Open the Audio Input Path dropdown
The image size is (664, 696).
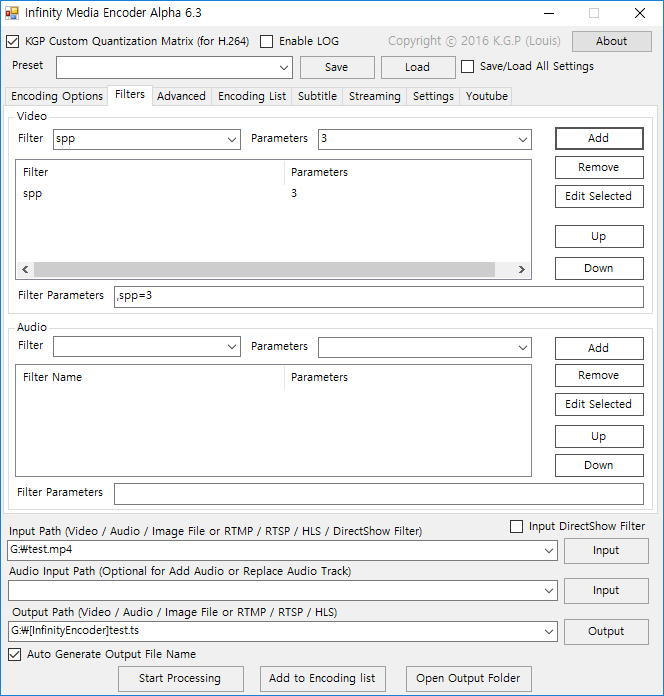click(x=549, y=591)
